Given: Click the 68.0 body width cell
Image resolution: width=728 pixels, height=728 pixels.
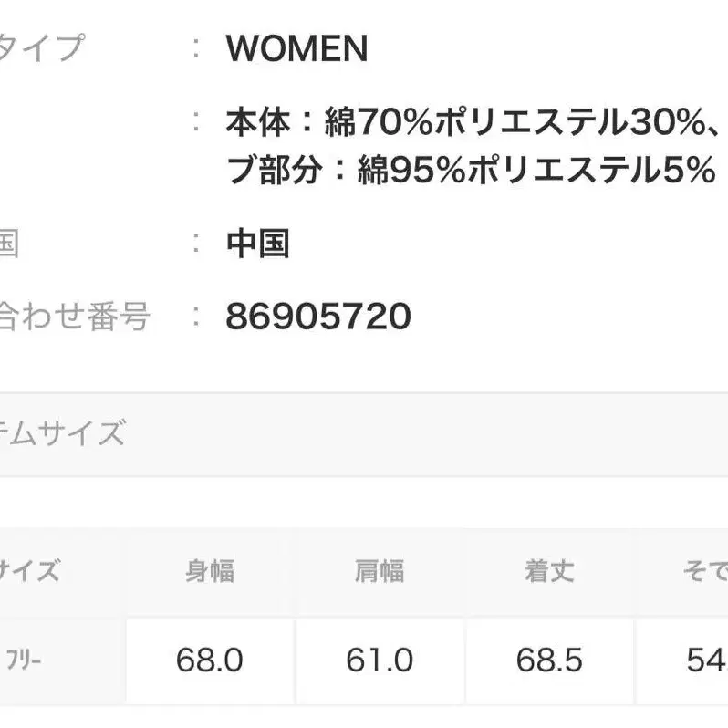Looking at the screenshot, I should 210,660.
